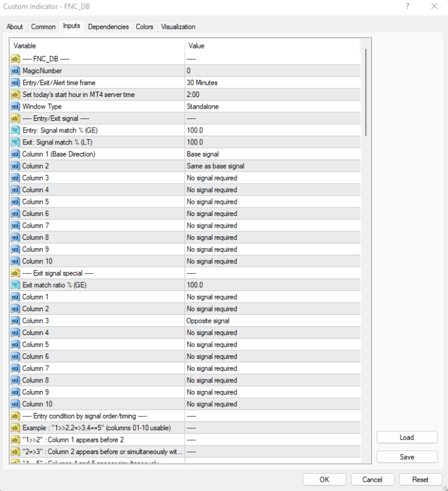The height and width of the screenshot is (491, 448).
Task: Open the Visualization tab
Action: click(x=178, y=27)
